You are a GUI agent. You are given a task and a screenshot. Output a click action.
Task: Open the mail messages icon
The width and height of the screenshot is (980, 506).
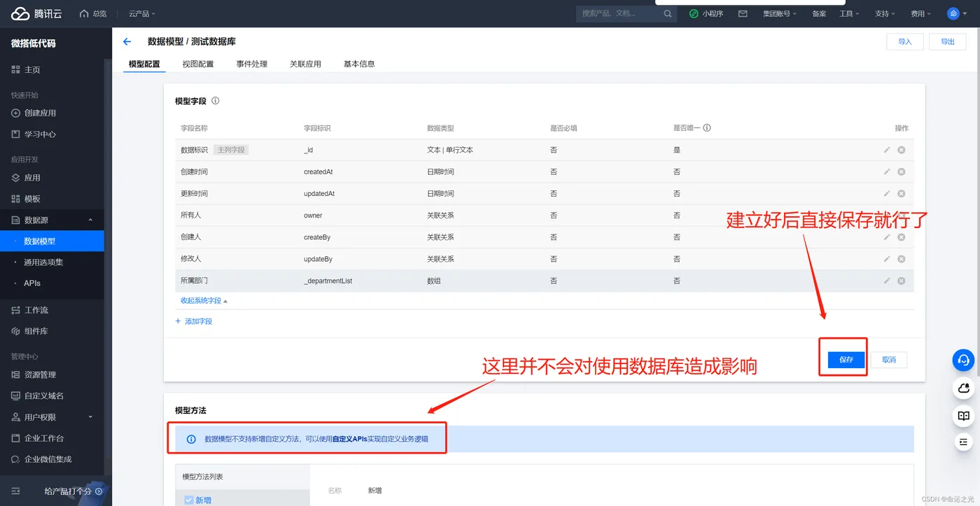743,13
